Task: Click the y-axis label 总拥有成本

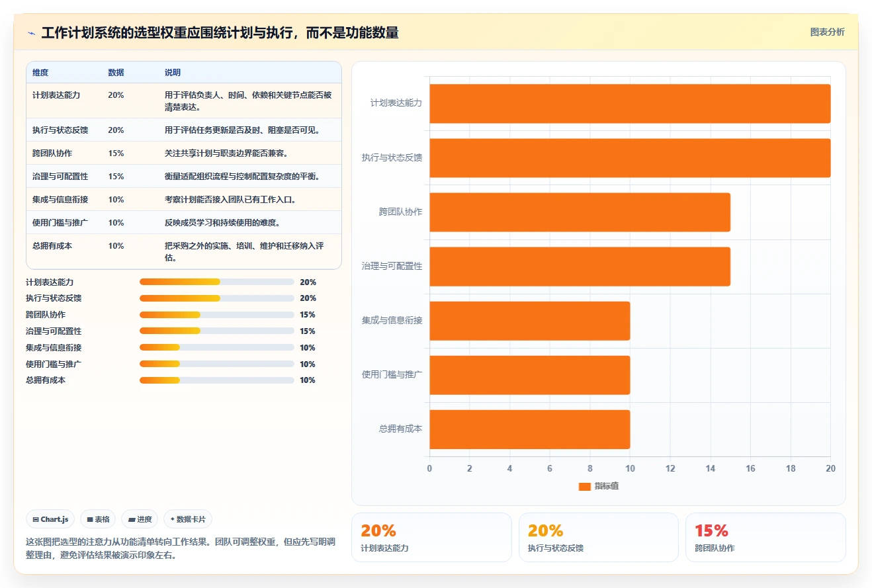Action: coord(400,429)
